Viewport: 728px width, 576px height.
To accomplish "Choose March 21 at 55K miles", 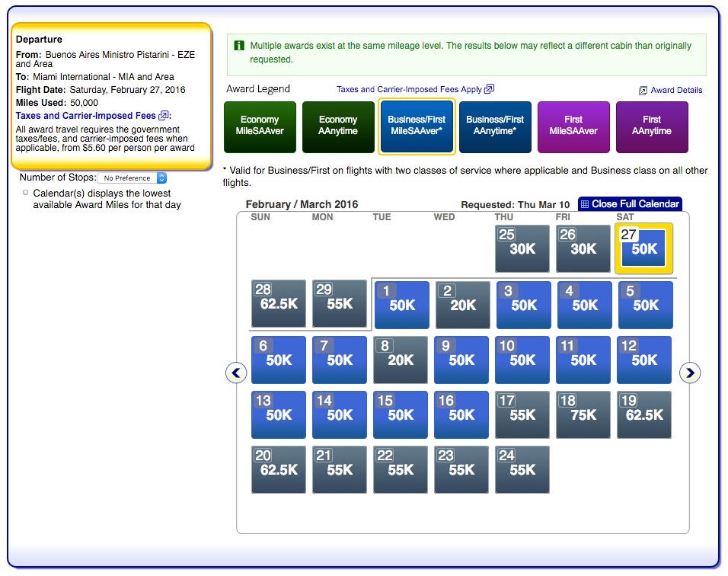I will tap(340, 469).
